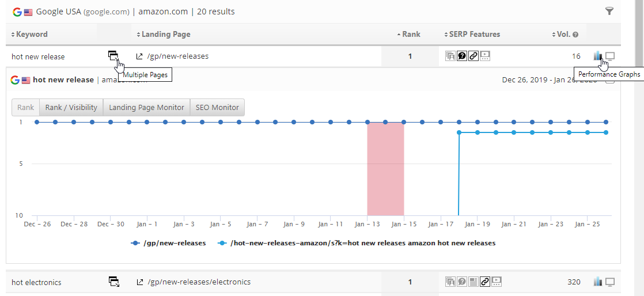
Task: Open Performance Graphs for hot electronics
Action: [598, 282]
